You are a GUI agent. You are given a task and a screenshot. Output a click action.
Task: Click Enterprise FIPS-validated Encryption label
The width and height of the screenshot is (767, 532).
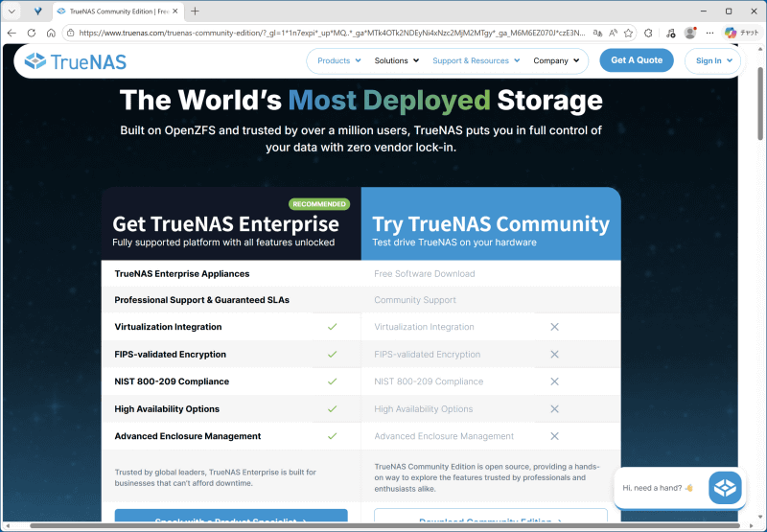171,354
